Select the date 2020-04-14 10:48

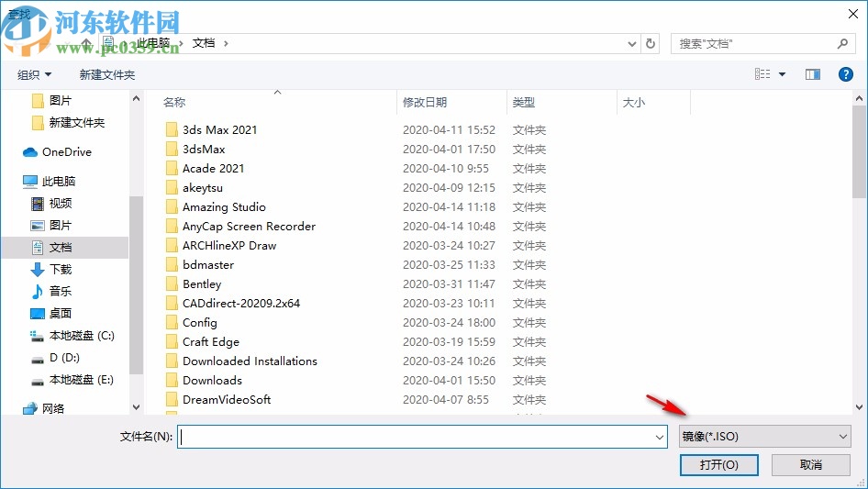point(449,226)
